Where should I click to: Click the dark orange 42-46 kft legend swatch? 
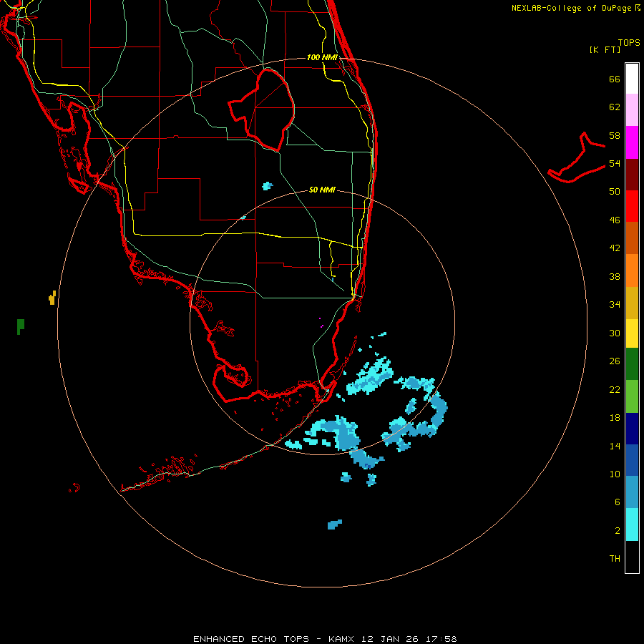[x=632, y=238]
